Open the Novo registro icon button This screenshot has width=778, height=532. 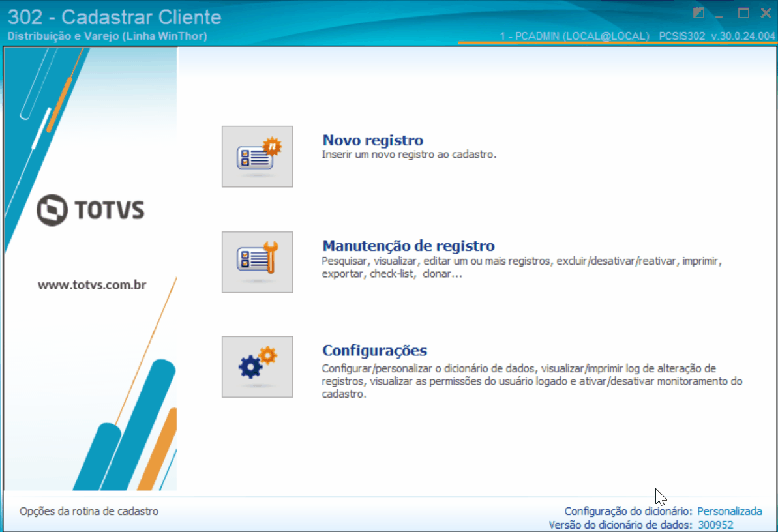coord(257,156)
